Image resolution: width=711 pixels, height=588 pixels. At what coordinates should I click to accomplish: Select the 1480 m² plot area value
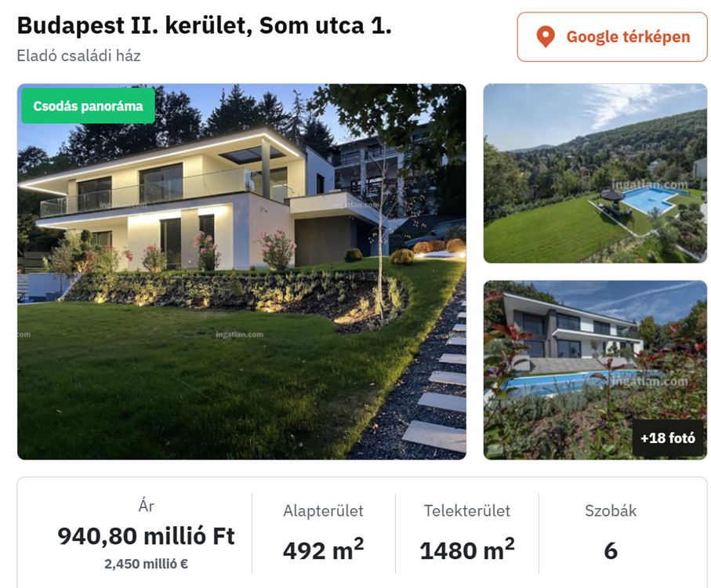(466, 550)
